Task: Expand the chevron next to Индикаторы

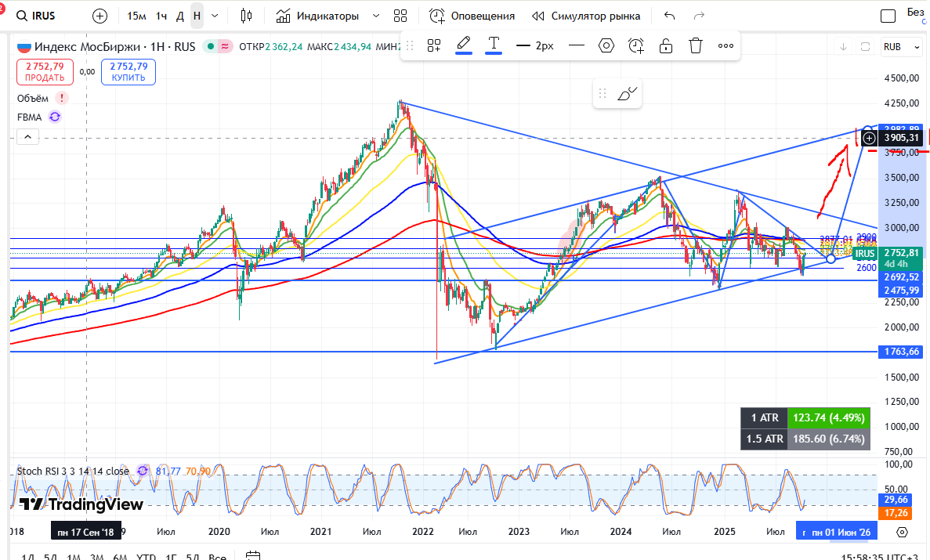Action: [375, 16]
